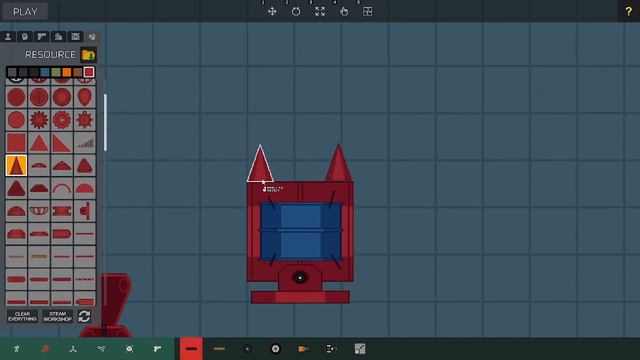This screenshot has width=640, height=360.
Task: Open the head/brain category tab
Action: pos(25,37)
